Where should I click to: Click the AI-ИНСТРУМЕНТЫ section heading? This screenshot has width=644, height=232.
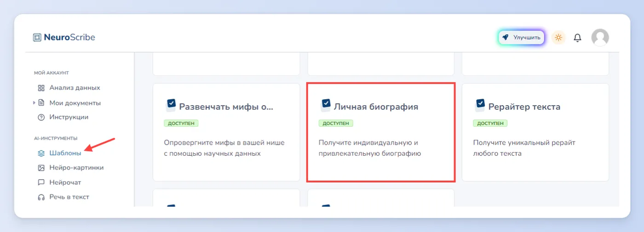[56, 138]
